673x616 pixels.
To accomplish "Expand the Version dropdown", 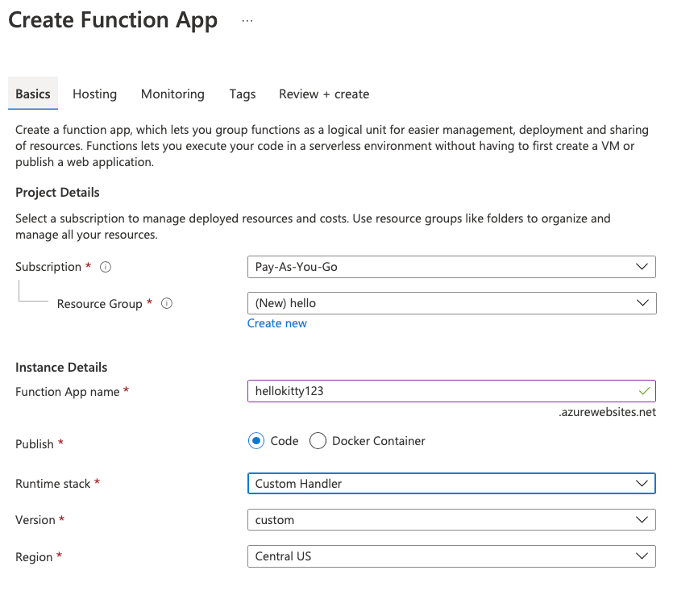I will tap(451, 520).
